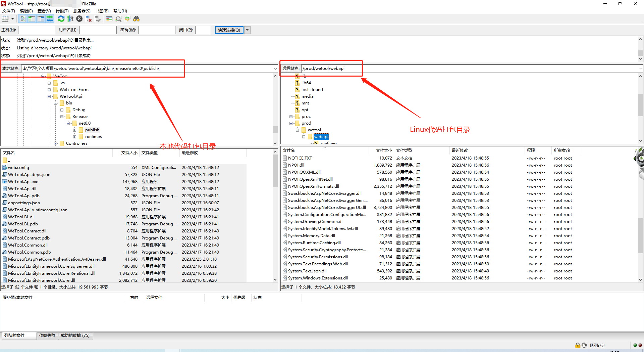644x352 pixels.
Task: Toggle synchronized browsing
Action: [x=127, y=19]
